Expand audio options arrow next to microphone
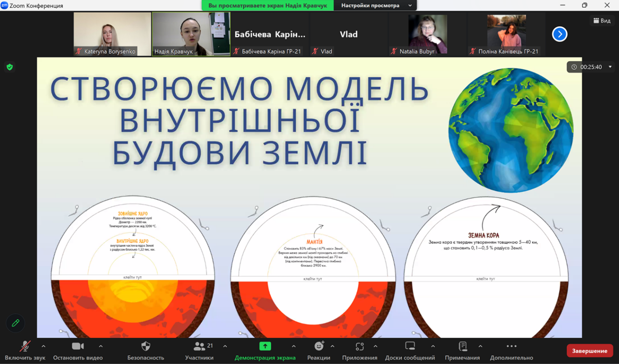This screenshot has width=619, height=364. 44,346
